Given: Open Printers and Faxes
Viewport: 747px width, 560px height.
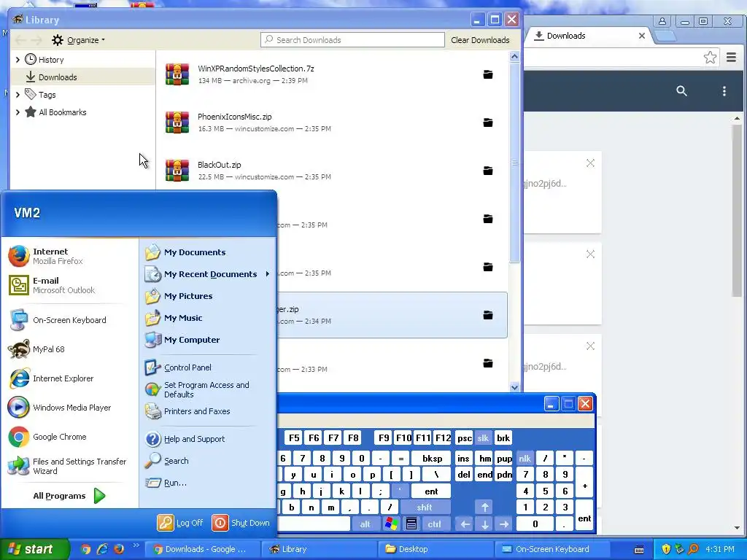Looking at the screenshot, I should coord(208,411).
